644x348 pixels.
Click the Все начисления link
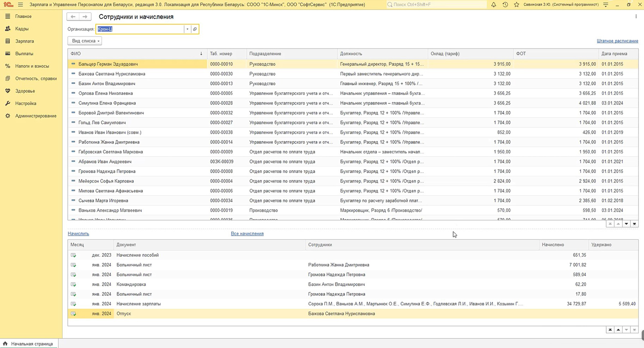tap(247, 233)
